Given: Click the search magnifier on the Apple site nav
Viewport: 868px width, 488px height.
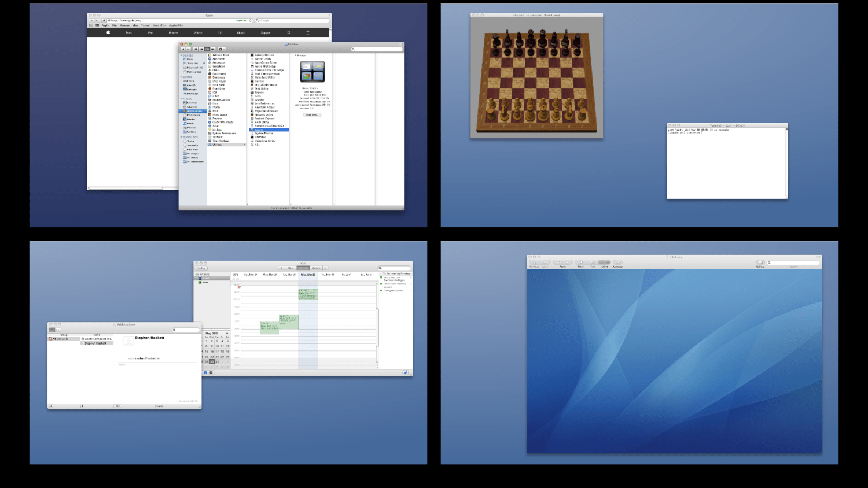Looking at the screenshot, I should (289, 32).
